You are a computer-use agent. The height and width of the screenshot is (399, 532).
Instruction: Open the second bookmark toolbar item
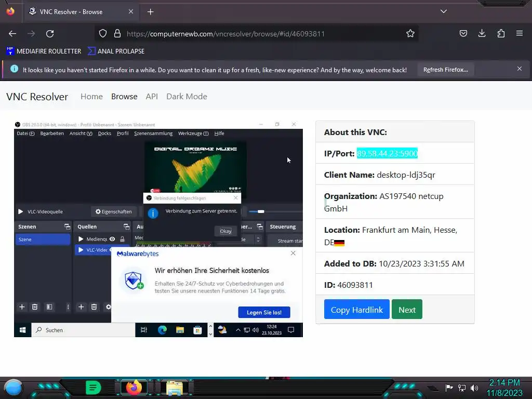(116, 51)
